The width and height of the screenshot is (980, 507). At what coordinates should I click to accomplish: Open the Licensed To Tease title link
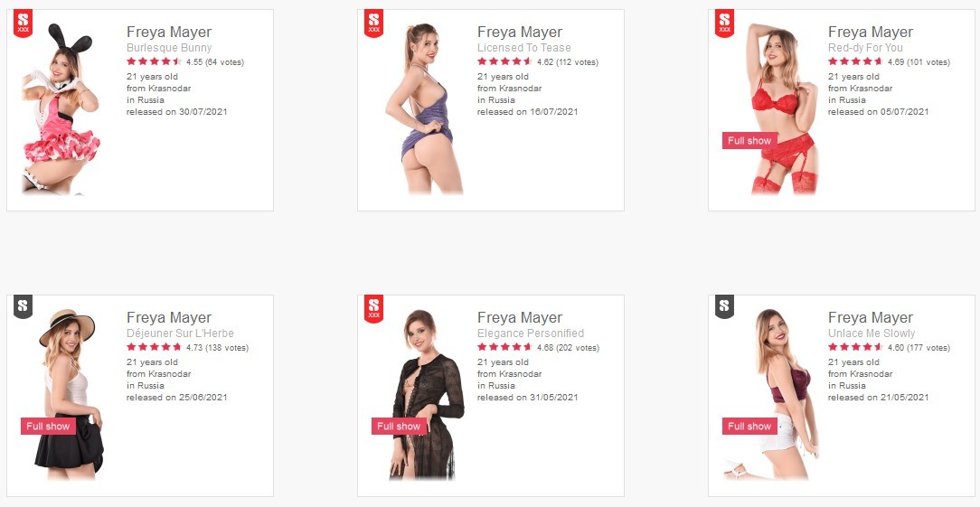[x=524, y=48]
